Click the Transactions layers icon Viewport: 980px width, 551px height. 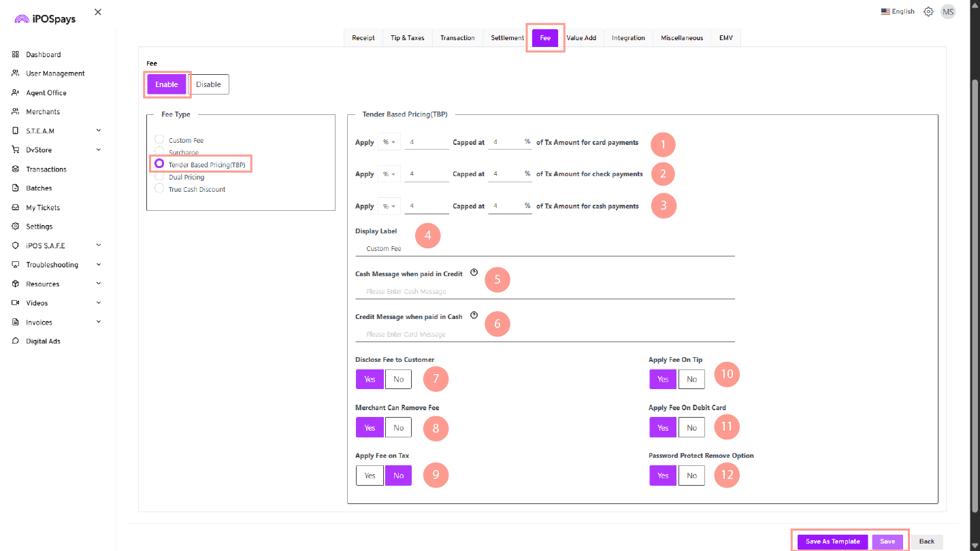pyautogui.click(x=16, y=169)
